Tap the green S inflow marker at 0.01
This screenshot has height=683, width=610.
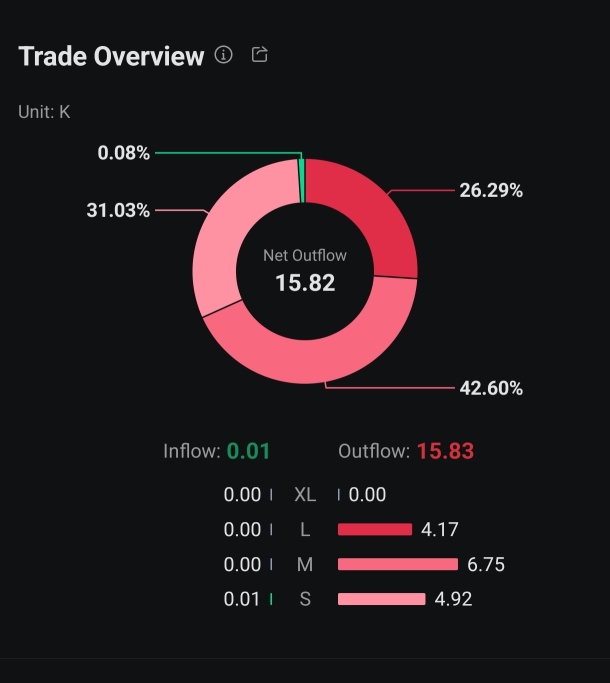(x=271, y=599)
